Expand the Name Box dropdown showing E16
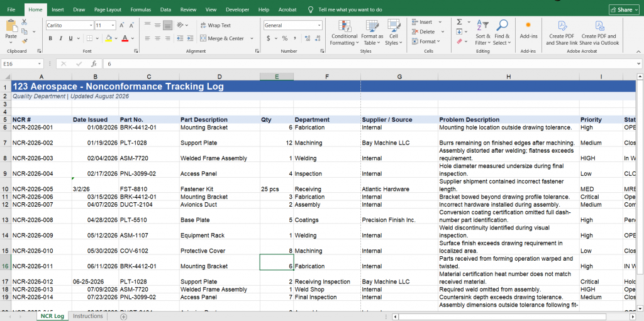The image size is (644, 321). 40,64
